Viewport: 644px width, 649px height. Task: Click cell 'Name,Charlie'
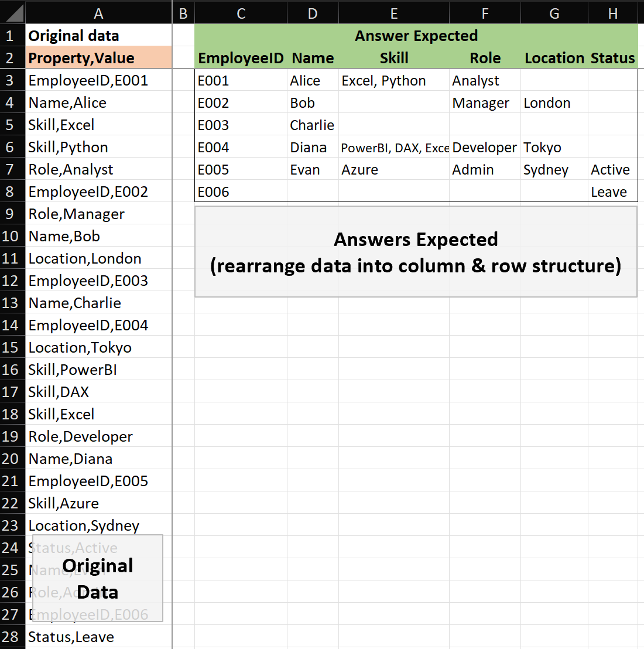(x=98, y=303)
